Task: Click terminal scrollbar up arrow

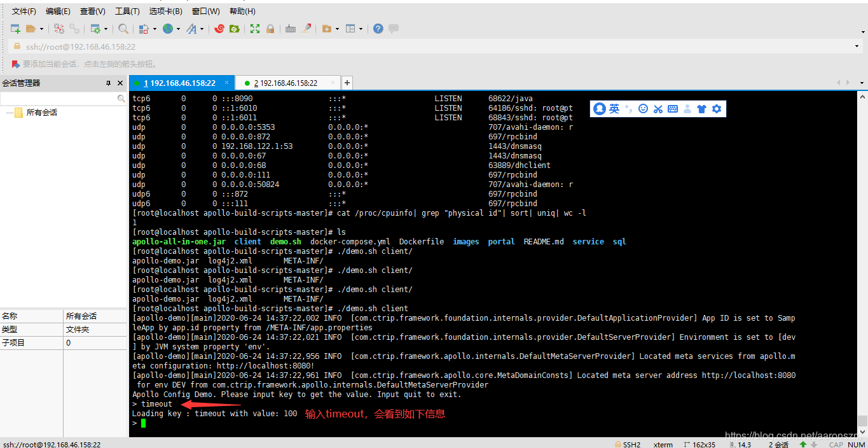Action: [862, 97]
